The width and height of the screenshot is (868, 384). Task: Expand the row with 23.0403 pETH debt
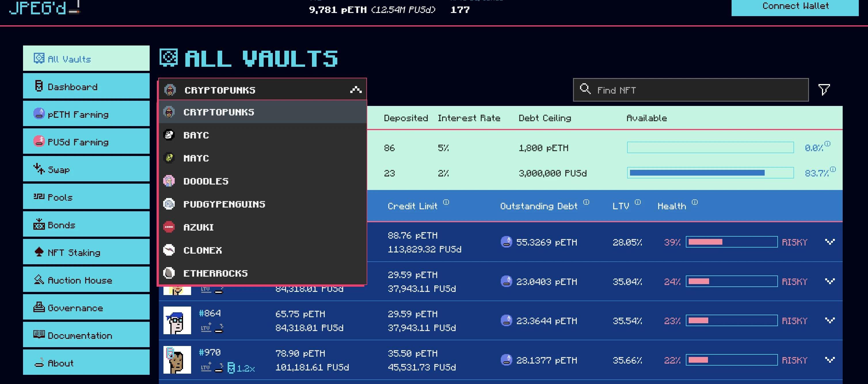point(830,281)
